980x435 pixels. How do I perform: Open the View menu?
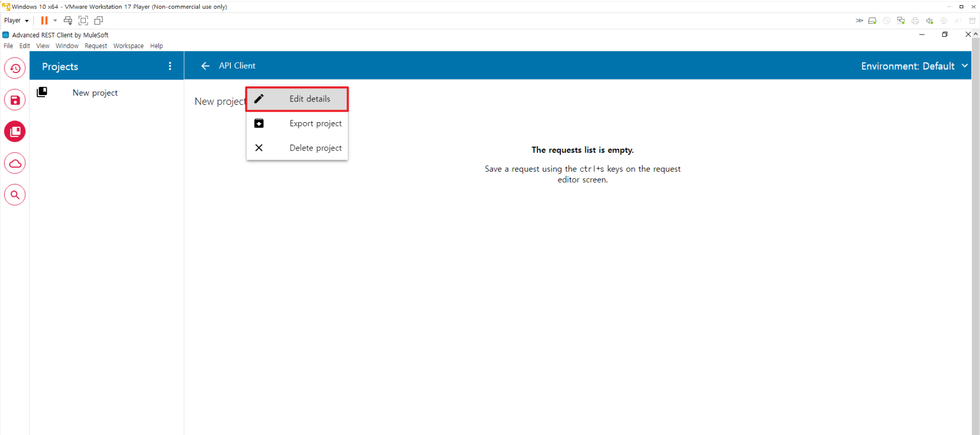point(43,46)
